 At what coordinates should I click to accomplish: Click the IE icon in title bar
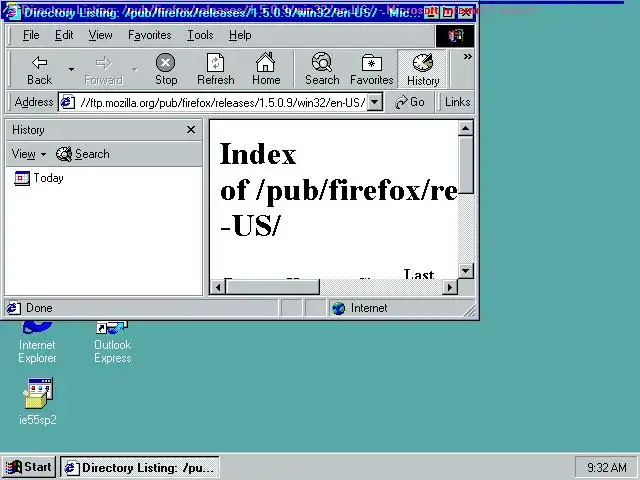(x=11, y=12)
